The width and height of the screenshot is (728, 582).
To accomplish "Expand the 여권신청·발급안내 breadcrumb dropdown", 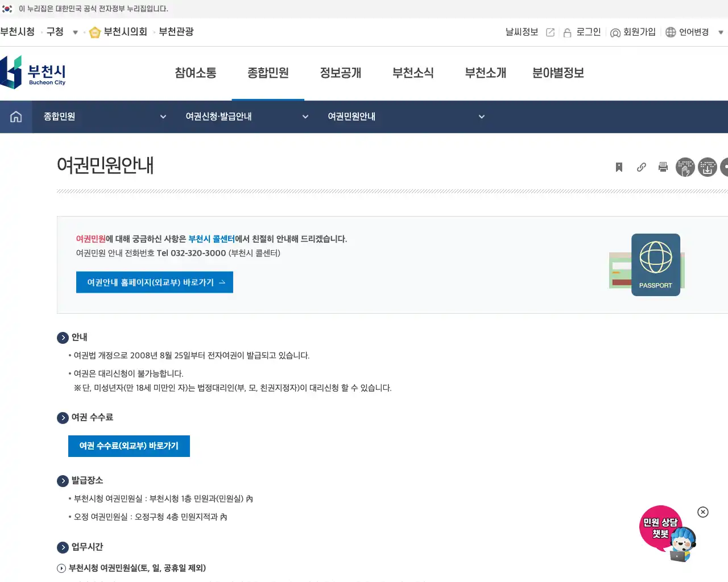I will point(305,117).
